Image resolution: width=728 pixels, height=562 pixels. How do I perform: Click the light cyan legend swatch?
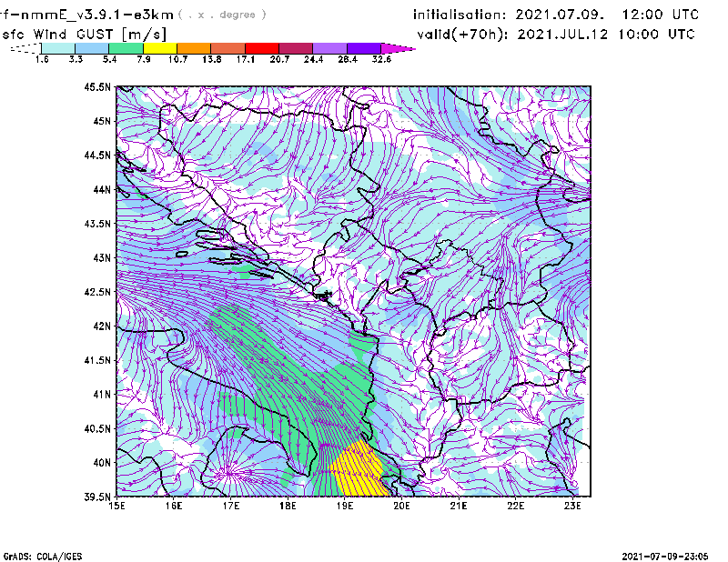pyautogui.click(x=58, y=48)
